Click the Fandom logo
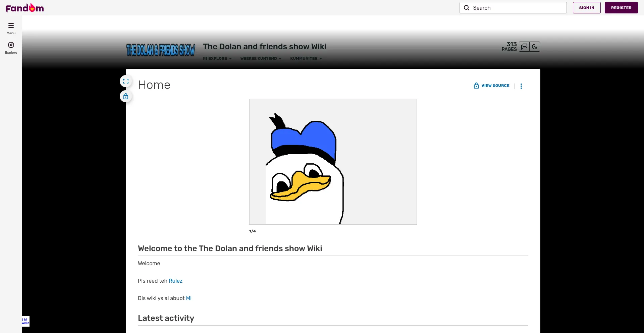Screen dimensions: 644x333 pyautogui.click(x=25, y=8)
